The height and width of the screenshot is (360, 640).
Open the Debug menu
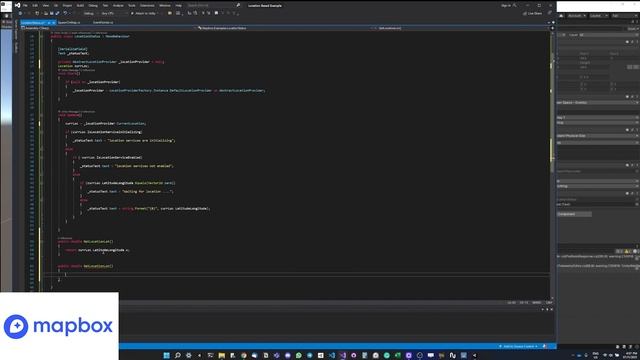(x=93, y=6)
